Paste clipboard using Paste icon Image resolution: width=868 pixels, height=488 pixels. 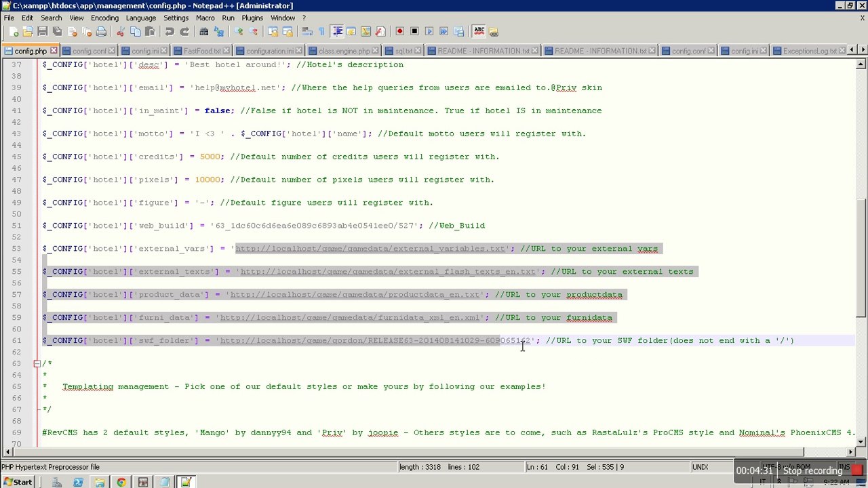[150, 31]
